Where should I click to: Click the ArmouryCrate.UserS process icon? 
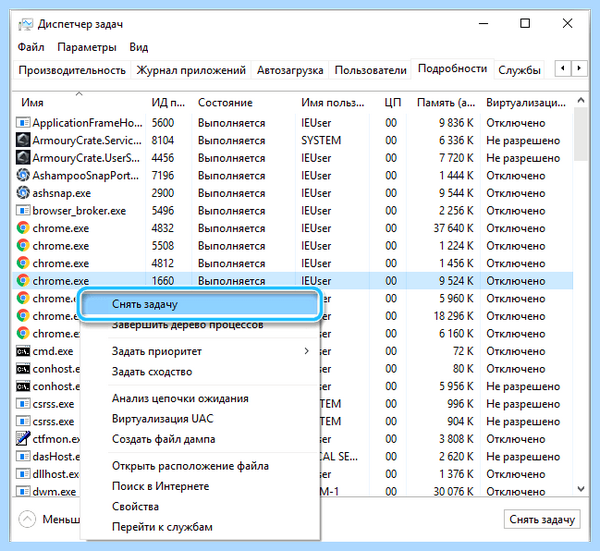23,158
